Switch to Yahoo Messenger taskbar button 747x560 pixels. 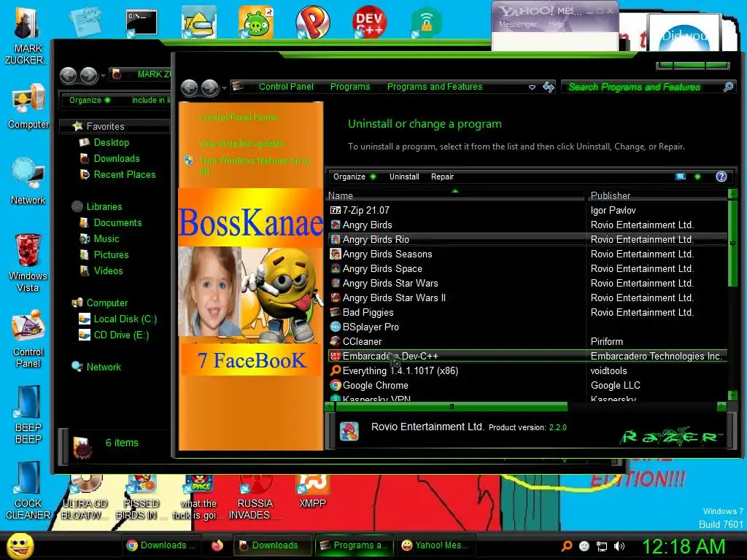[x=435, y=545]
